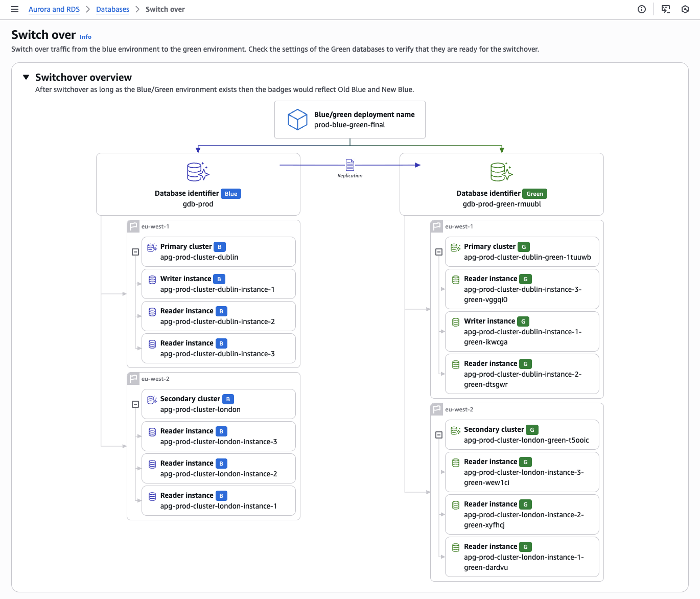This screenshot has height=599, width=700.
Task: Collapse the blue eu-west-1 primary cluster tree
Action: pos(135,252)
